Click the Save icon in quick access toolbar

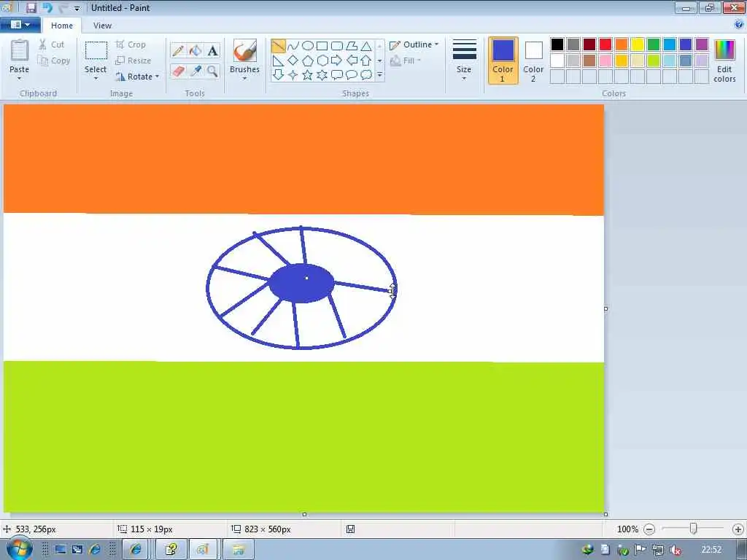(x=31, y=7)
